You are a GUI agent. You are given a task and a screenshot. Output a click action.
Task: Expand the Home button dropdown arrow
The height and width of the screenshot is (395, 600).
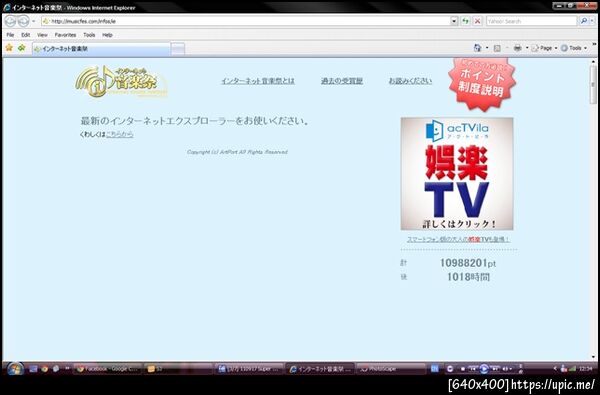click(x=487, y=48)
